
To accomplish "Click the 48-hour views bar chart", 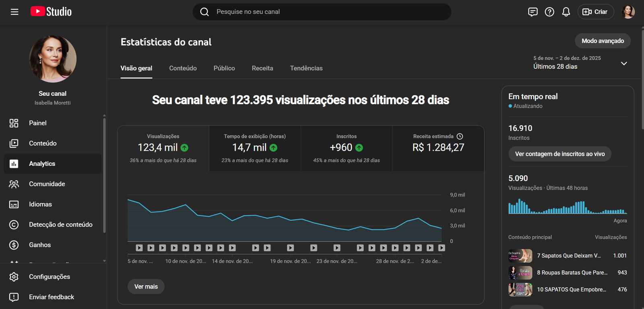I will pyautogui.click(x=568, y=206).
